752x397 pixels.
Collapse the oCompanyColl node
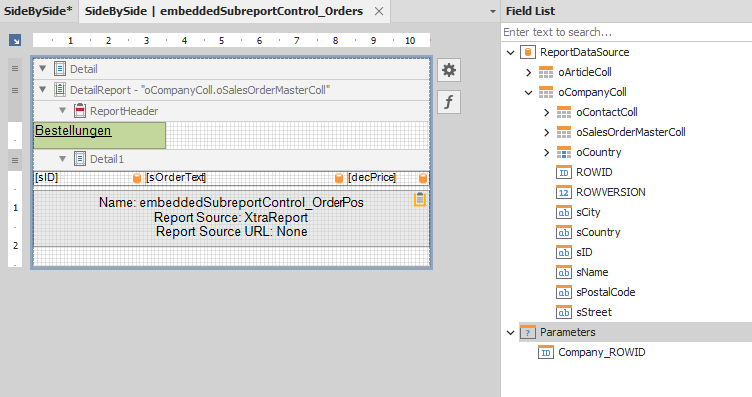[529, 93]
